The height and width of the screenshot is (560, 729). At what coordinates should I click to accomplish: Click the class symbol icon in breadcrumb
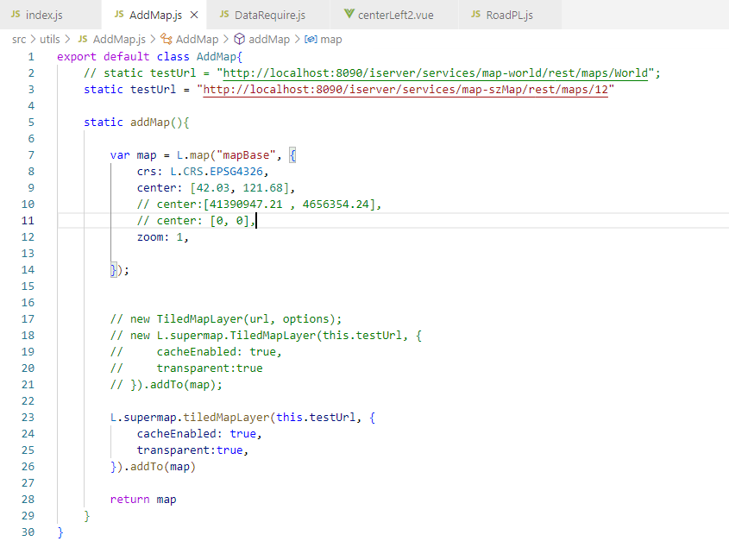click(x=167, y=40)
